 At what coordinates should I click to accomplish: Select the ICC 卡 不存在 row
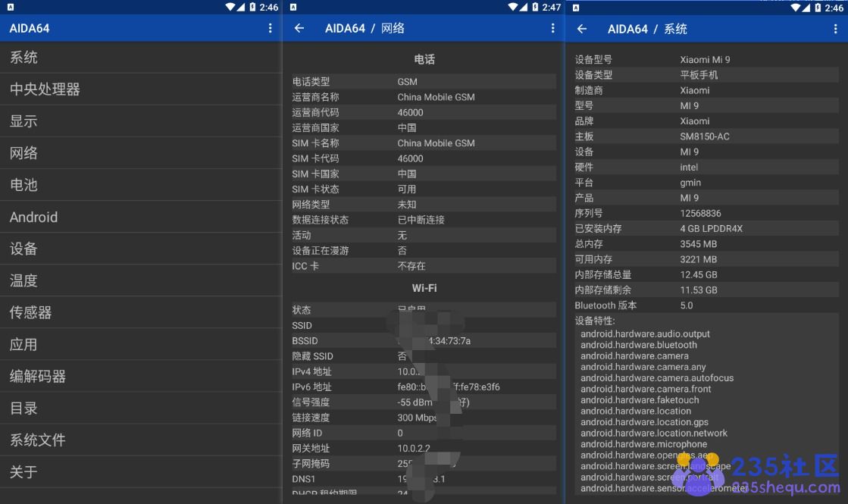click(424, 266)
